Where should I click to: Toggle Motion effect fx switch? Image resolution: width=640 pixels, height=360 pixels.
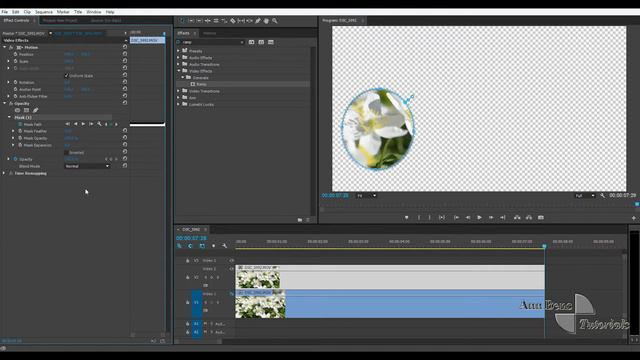coord(11,47)
